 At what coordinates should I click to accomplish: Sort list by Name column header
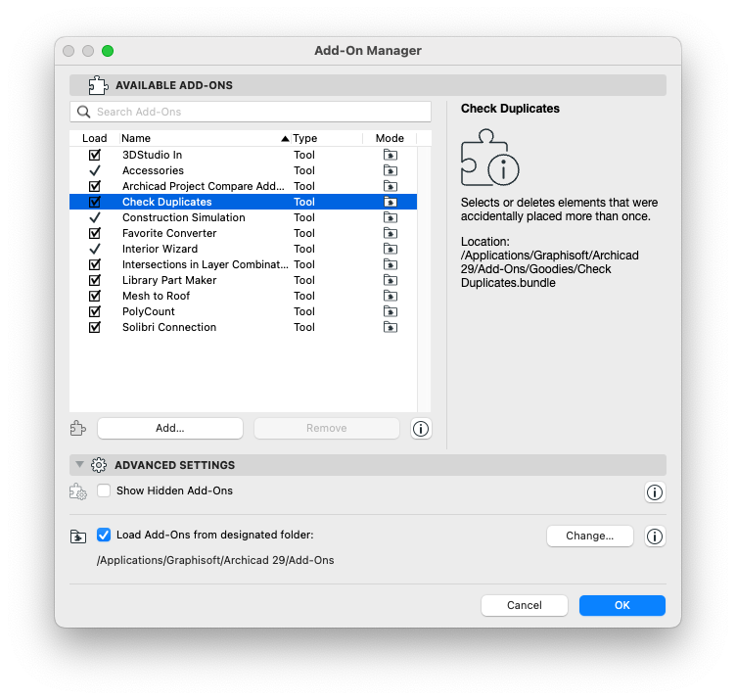(205, 138)
